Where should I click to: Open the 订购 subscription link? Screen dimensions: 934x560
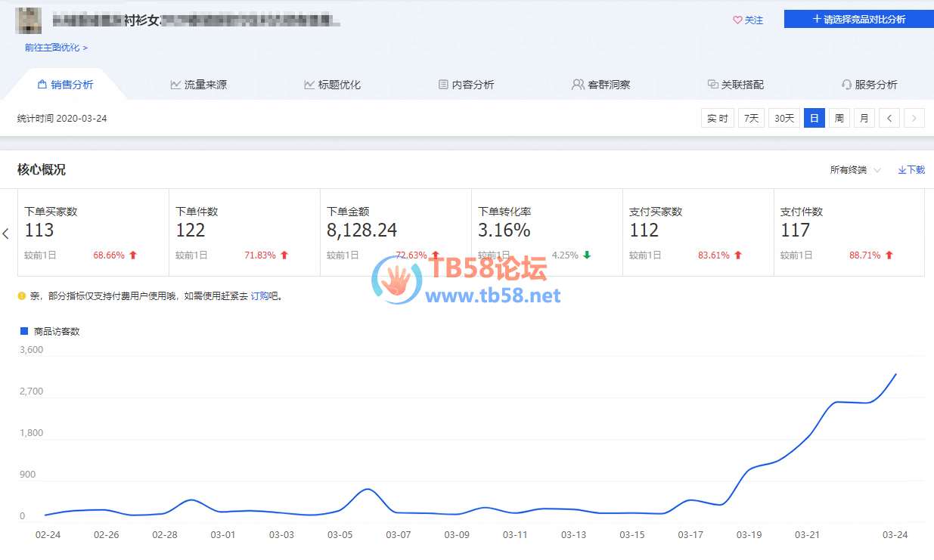259,296
